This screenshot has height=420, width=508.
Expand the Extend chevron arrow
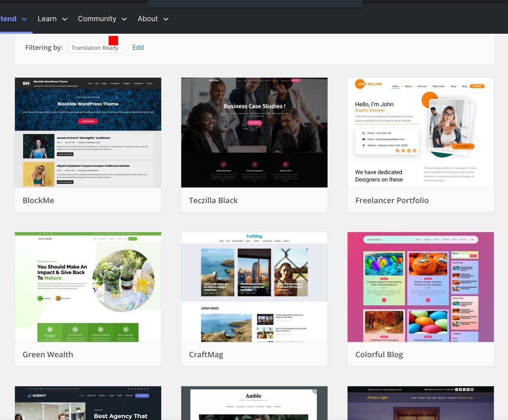point(24,19)
